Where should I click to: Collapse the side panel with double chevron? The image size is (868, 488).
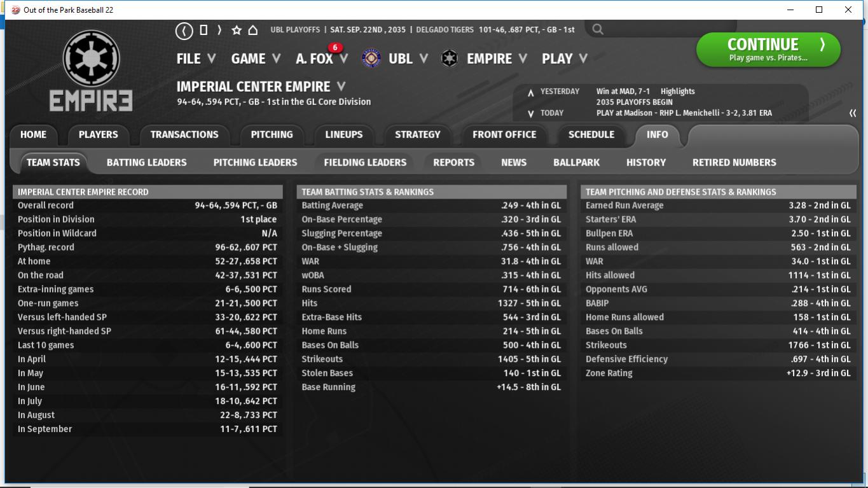(852, 113)
